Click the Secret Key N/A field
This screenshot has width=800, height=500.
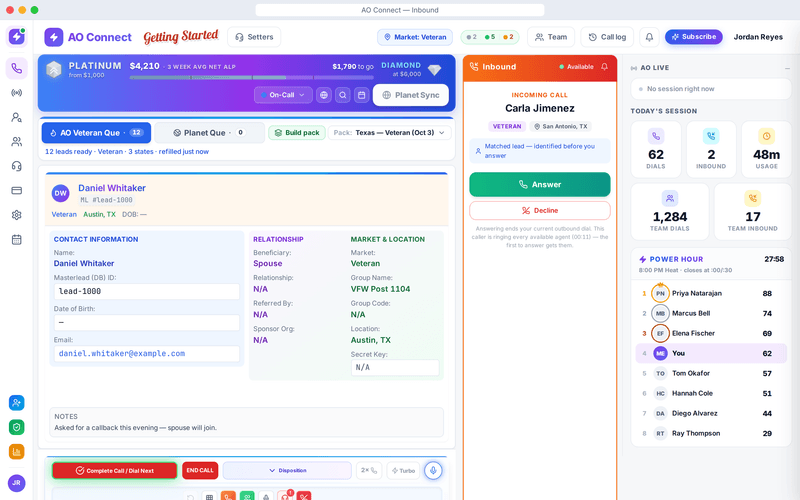pyautogui.click(x=395, y=367)
